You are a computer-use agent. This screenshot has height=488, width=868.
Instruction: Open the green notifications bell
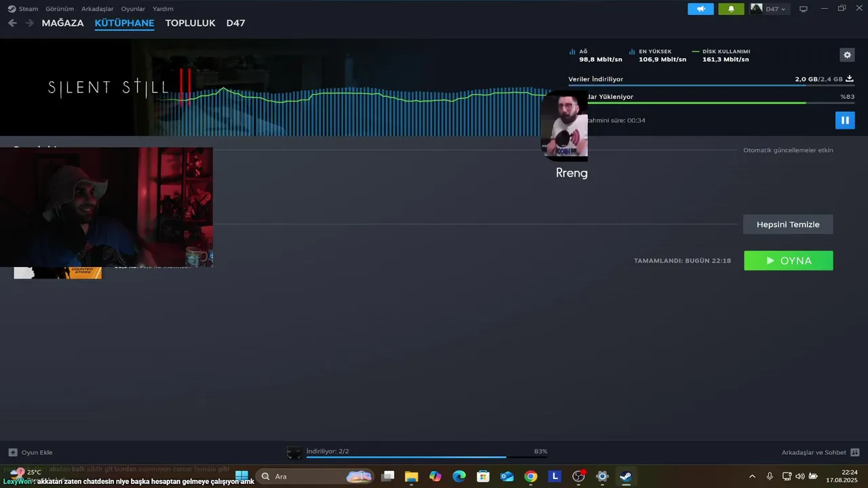pos(731,9)
